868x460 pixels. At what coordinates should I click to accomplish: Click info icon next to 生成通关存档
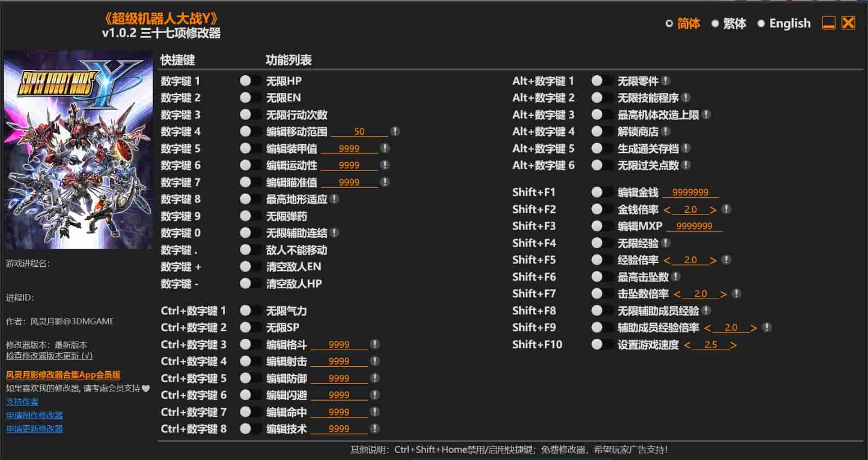point(686,149)
